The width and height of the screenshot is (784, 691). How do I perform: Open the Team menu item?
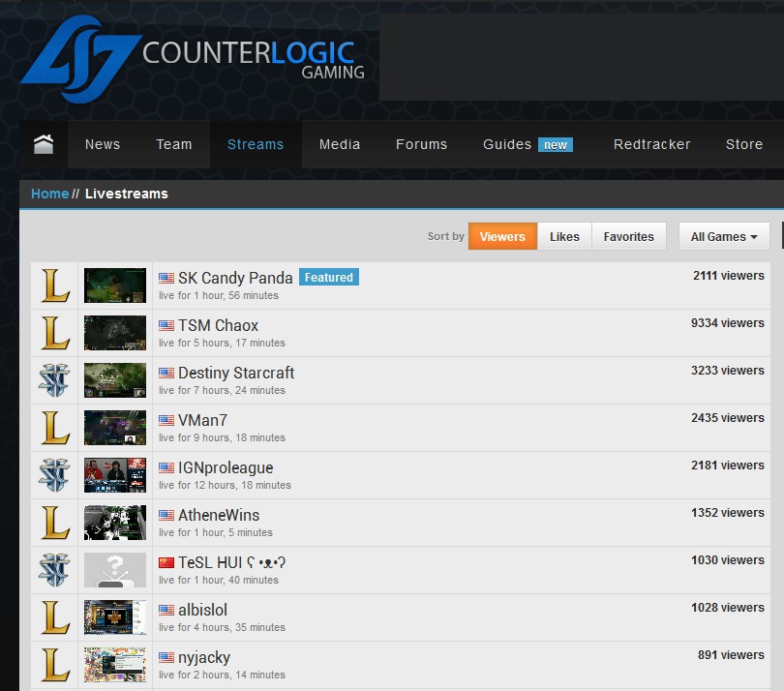click(x=174, y=144)
